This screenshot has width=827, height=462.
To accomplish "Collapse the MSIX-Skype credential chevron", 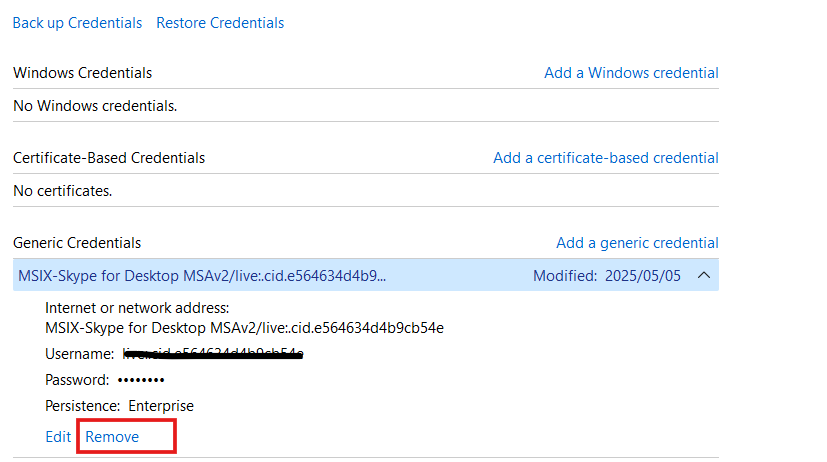I will coord(704,275).
